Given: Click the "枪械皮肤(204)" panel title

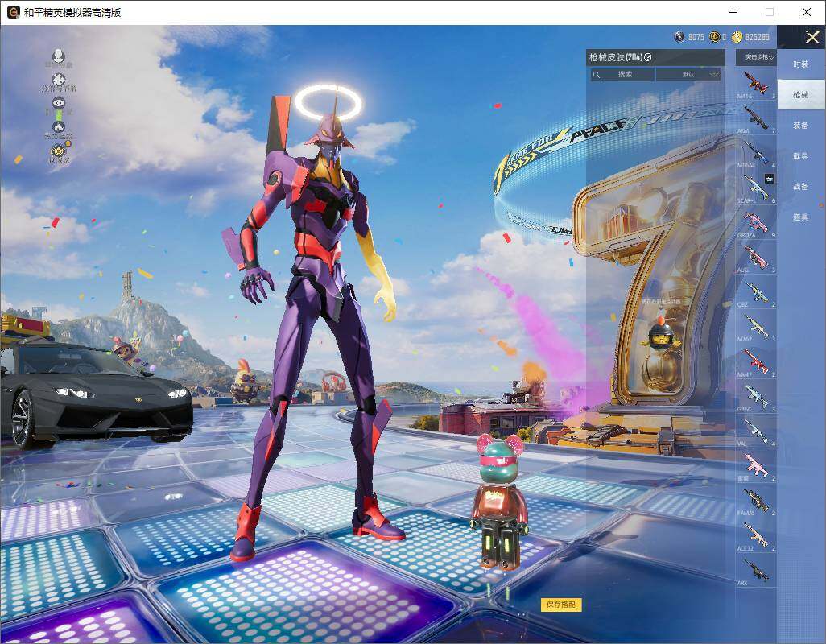Looking at the screenshot, I should tap(616, 57).
